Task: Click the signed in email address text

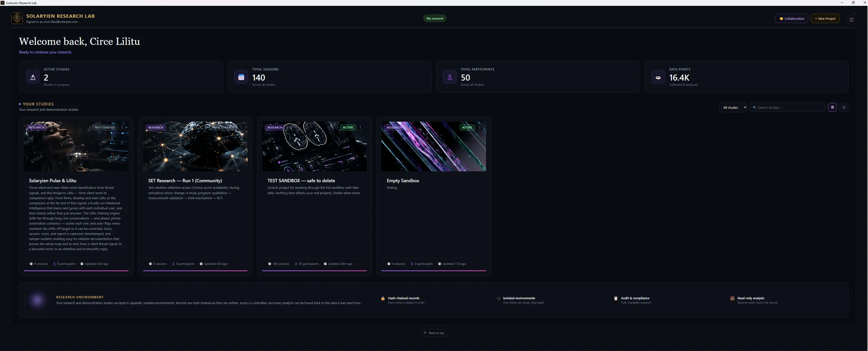Action: pyautogui.click(x=60, y=22)
